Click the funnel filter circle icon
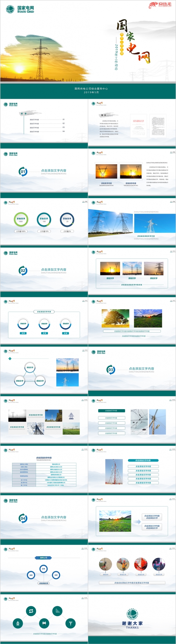This screenshot has height=644, width=176. tap(71, 623)
